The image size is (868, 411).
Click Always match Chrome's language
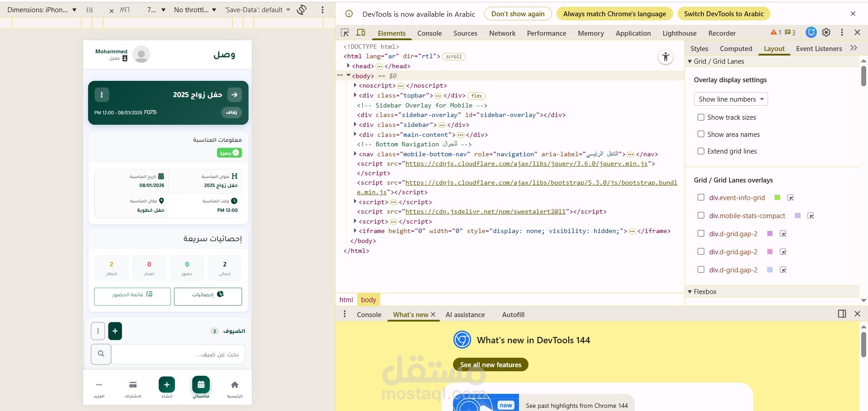click(614, 14)
